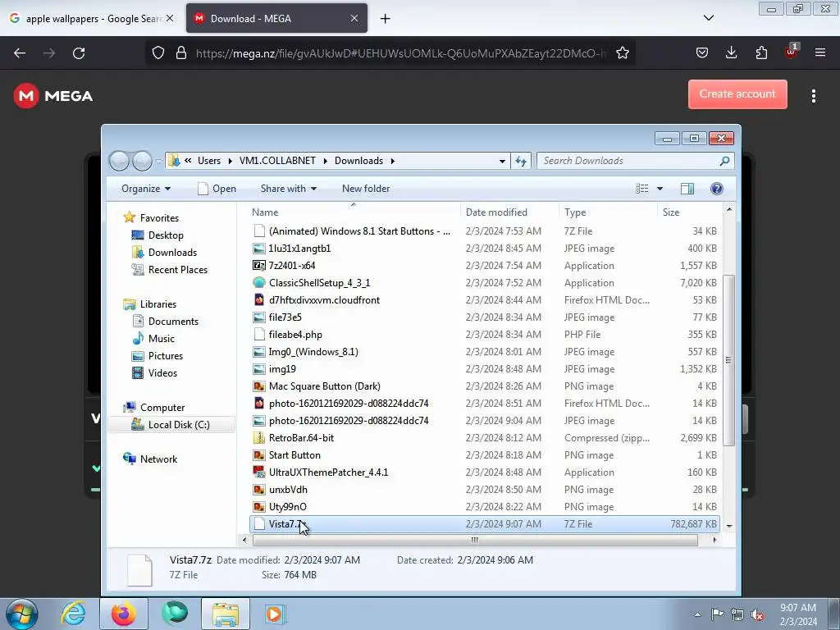This screenshot has width=840, height=630.
Task: Expand the address bar history dropdown
Action: pos(502,161)
